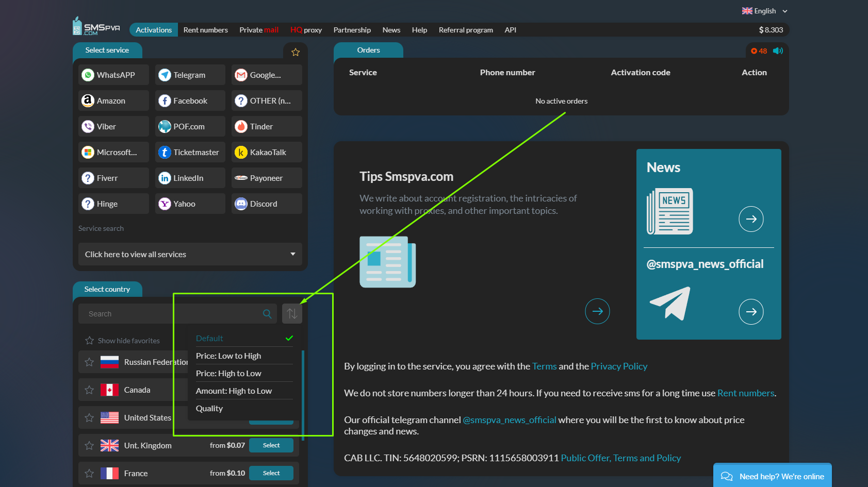Screen dimensions: 868x487
Task: Select the Yahoo service icon
Action: [x=165, y=204]
